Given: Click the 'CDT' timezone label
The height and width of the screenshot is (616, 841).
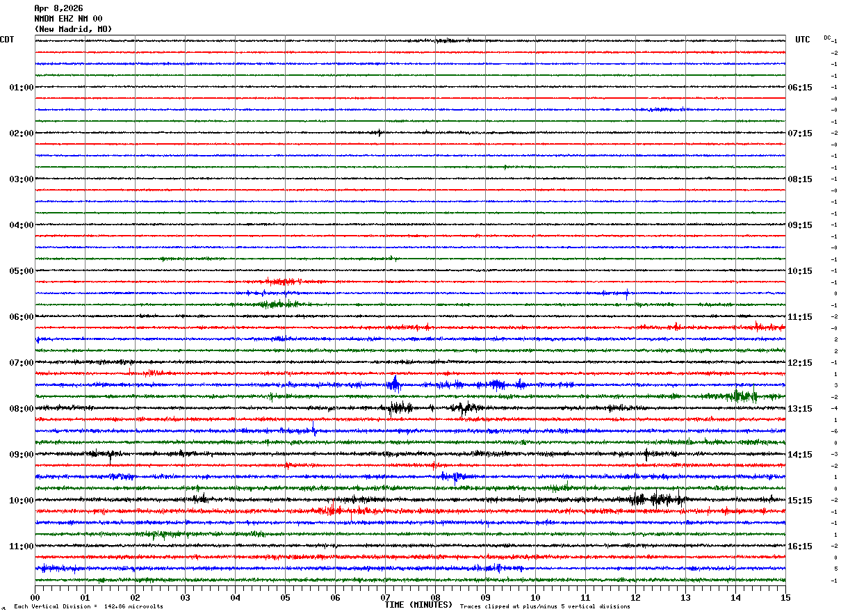Looking at the screenshot, I should click(7, 40).
